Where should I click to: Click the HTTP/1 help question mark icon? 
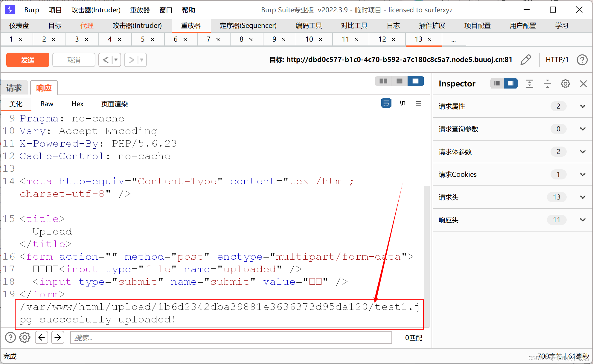coord(582,60)
